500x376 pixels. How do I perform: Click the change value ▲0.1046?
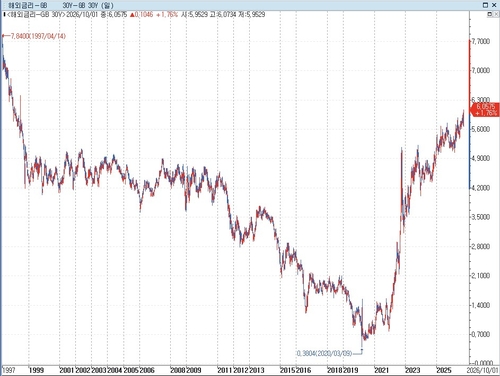tap(141, 14)
